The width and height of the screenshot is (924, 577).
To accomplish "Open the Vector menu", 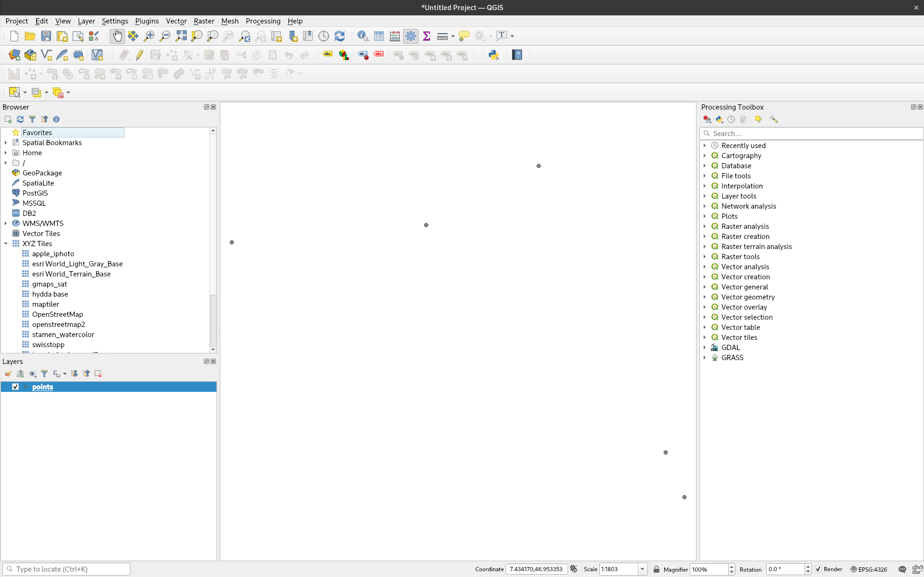I will (176, 21).
